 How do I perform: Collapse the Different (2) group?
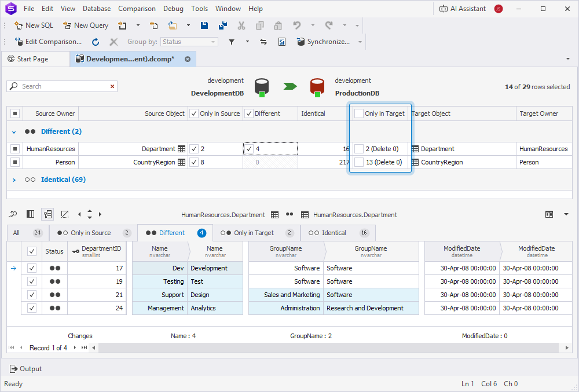pos(14,132)
